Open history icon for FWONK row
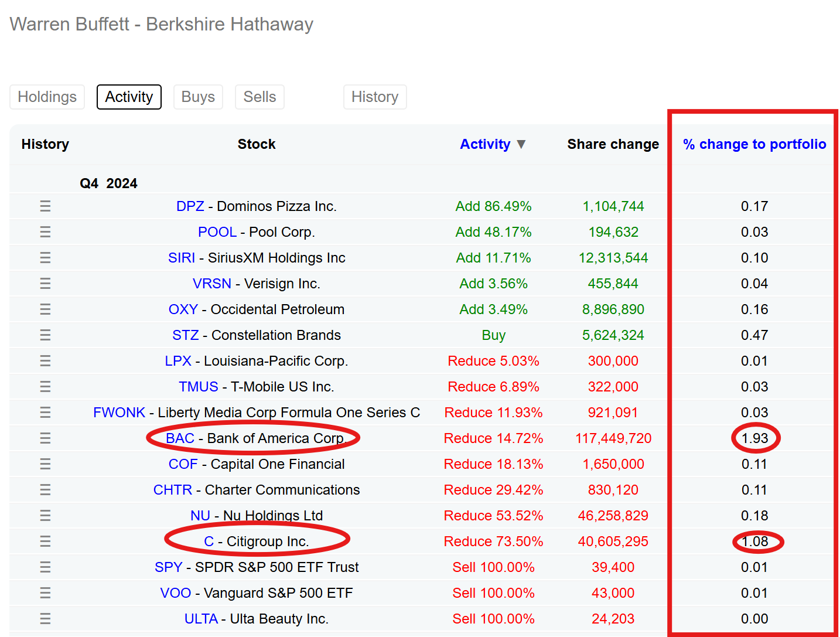 click(x=45, y=413)
